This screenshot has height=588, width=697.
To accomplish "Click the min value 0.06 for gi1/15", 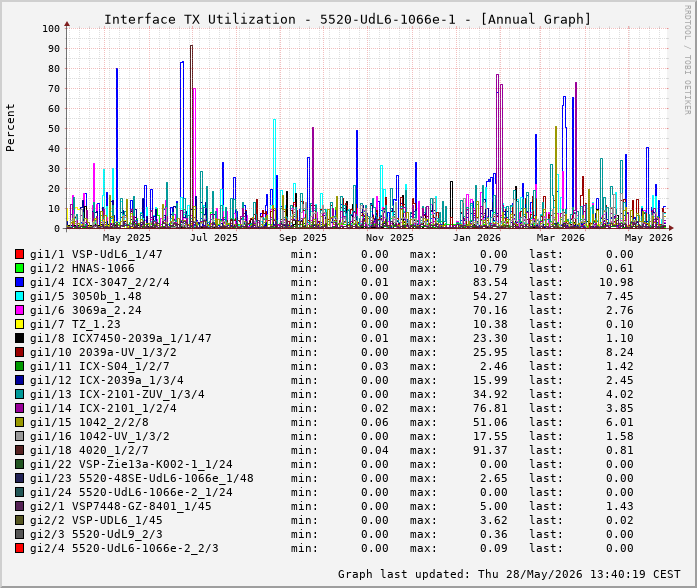I will pyautogui.click(x=375, y=422).
